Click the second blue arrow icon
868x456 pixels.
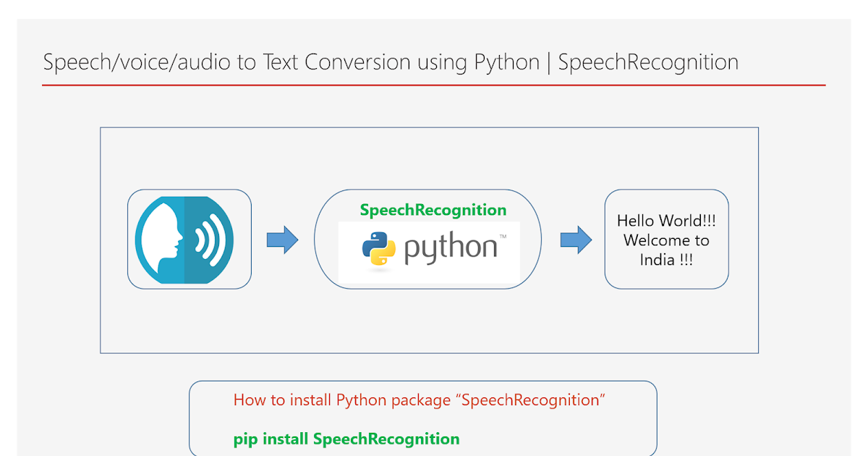point(576,239)
